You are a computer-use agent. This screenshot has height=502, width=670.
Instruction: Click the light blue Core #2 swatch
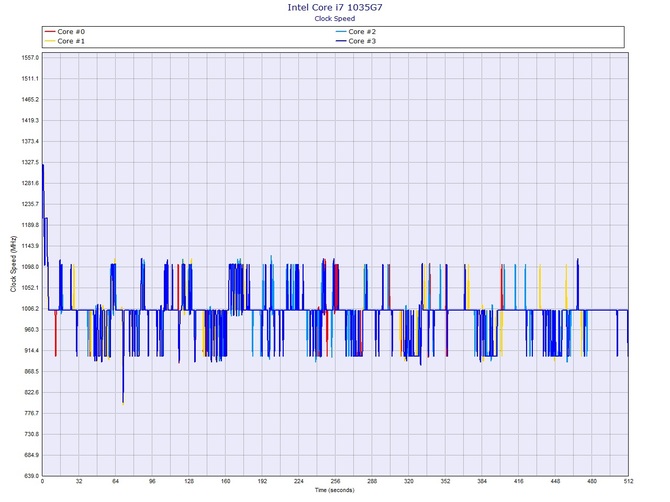coord(341,32)
